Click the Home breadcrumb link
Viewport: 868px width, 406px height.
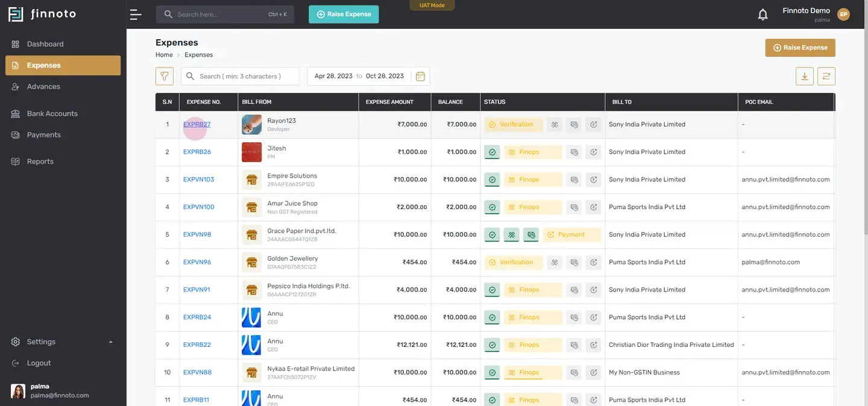click(x=164, y=55)
